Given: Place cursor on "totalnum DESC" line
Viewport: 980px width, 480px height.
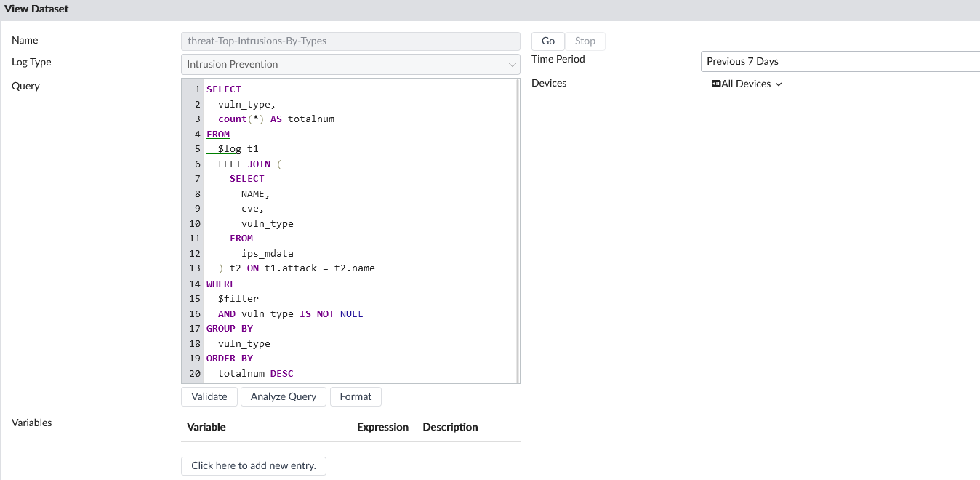Looking at the screenshot, I should point(255,374).
